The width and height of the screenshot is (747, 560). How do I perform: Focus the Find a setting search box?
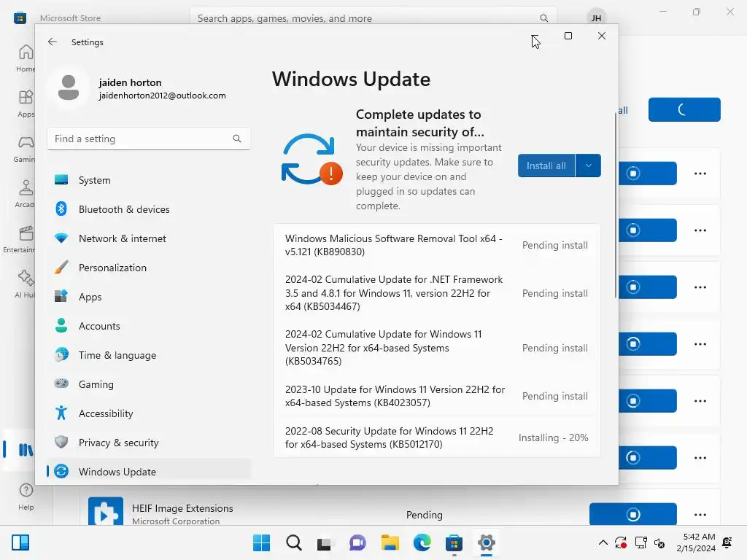(149, 139)
